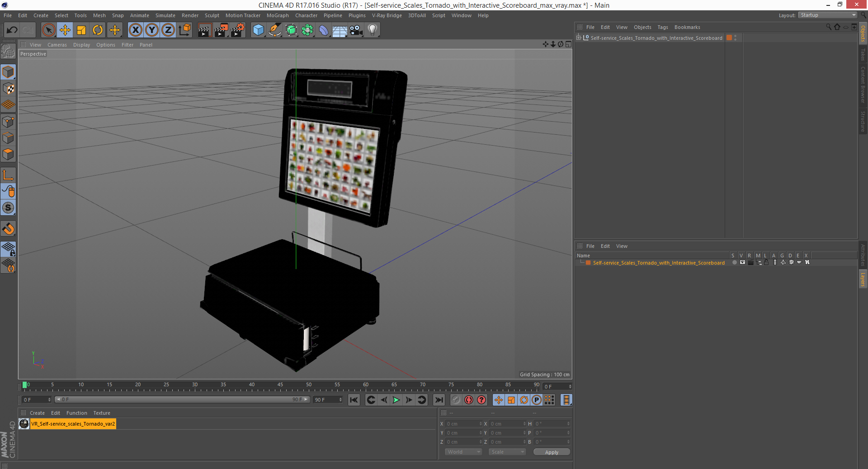Click the orange layer color swatch in Layers
868x469 pixels.
[x=588, y=263]
